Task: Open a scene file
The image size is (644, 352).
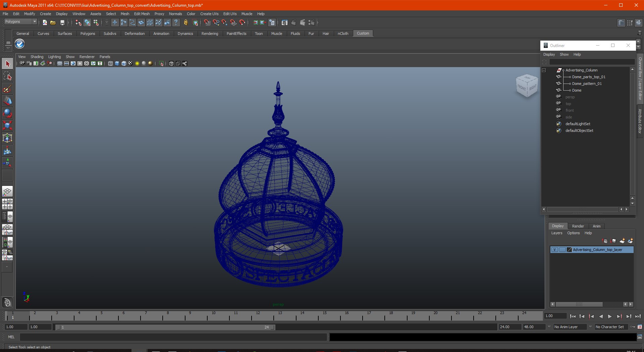Action: pos(53,22)
